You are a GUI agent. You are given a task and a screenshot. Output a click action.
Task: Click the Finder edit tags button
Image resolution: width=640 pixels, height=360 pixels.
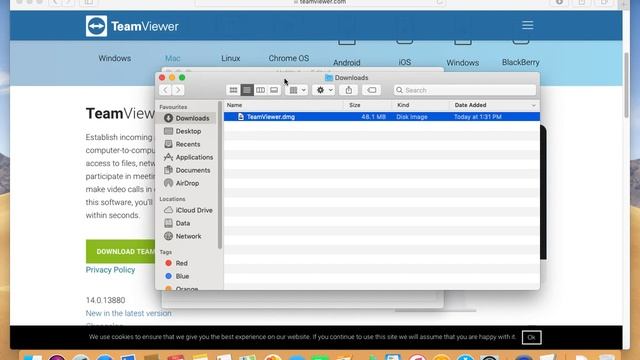(x=372, y=90)
